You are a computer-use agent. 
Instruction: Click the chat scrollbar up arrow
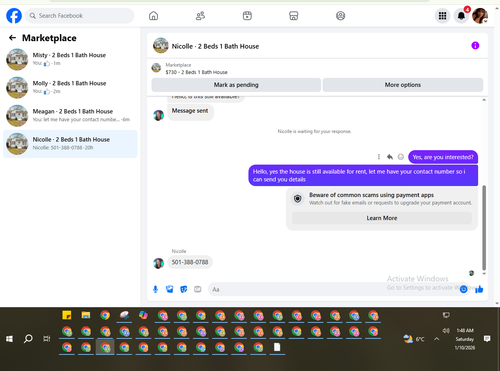(x=484, y=100)
